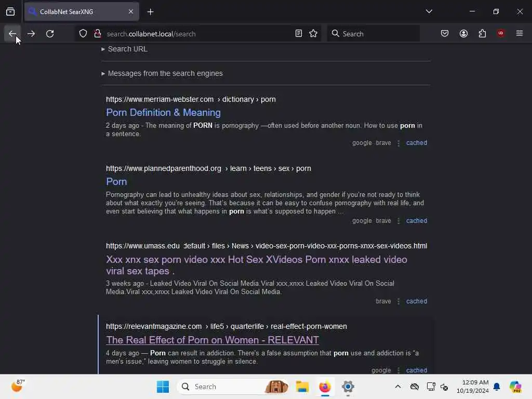Bookmark this page with the star icon
Viewport: 532px width, 399px height.
pos(313,34)
